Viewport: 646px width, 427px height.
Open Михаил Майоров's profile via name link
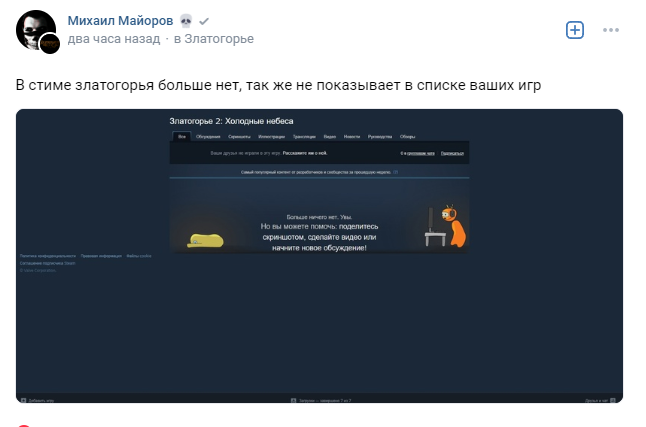[x=120, y=21]
